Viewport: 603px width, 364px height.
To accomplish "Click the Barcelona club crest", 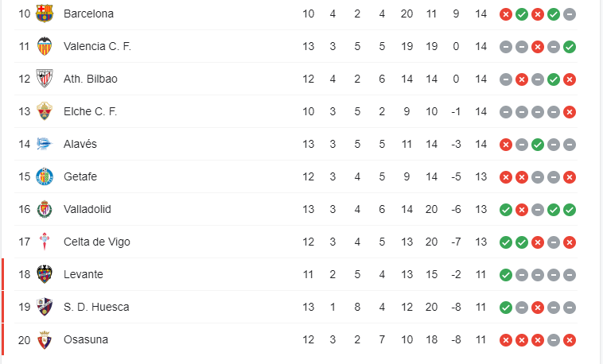I will (45, 14).
